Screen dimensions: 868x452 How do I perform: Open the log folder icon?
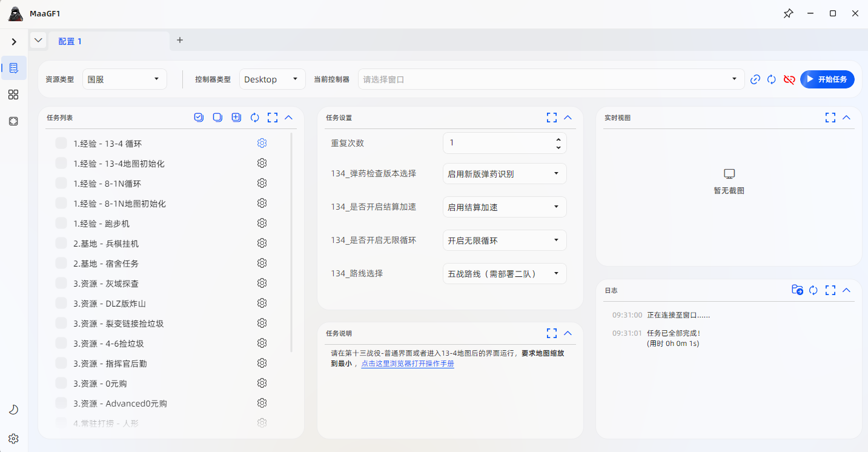797,290
